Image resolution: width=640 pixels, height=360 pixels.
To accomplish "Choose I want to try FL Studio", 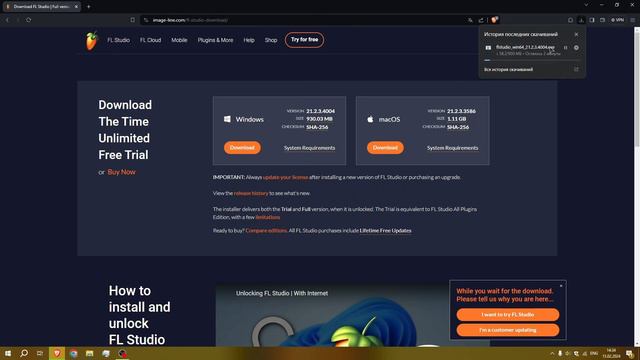I will [508, 315].
